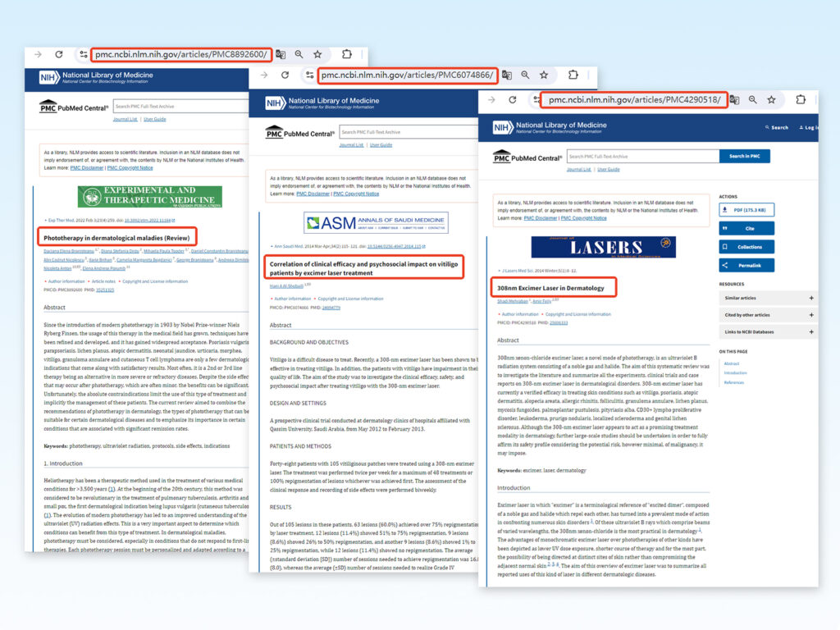840x630 pixels.
Task: Open site information icon in the PMC8892600 address bar
Action: [x=83, y=54]
